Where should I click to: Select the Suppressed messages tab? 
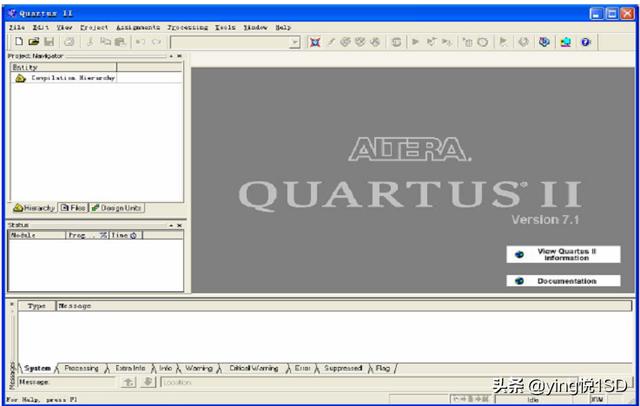click(343, 368)
